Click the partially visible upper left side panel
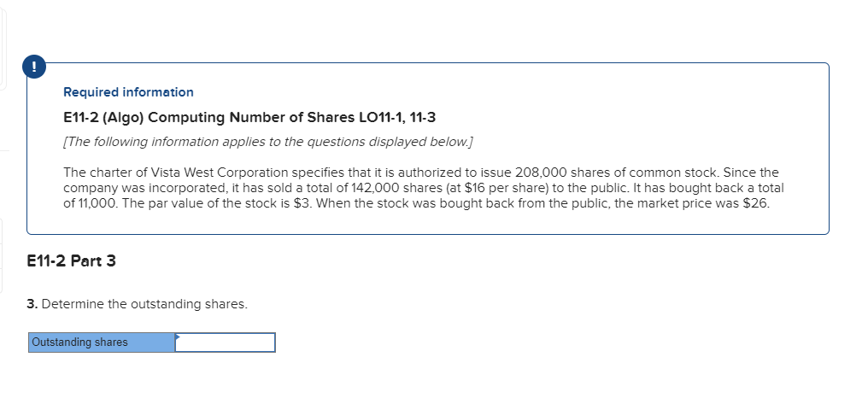868x398 pixels. (3, 47)
